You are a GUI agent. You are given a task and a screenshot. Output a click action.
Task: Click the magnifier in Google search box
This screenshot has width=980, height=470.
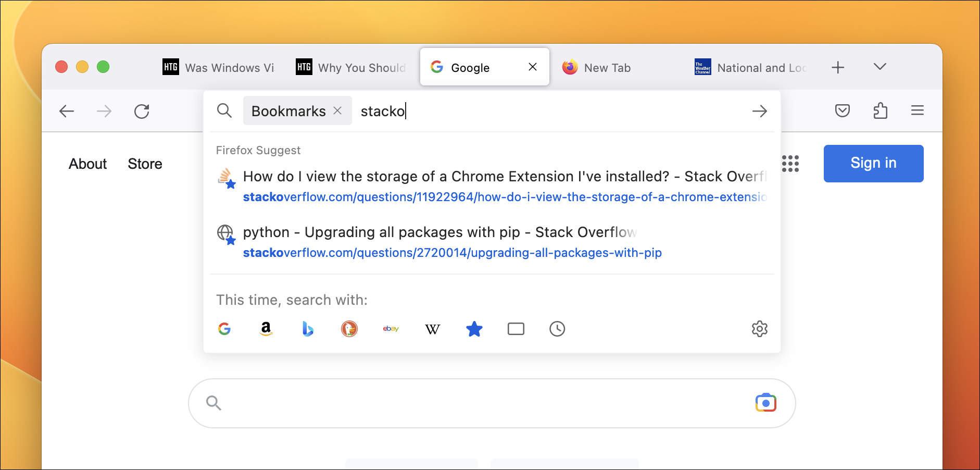pos(214,403)
